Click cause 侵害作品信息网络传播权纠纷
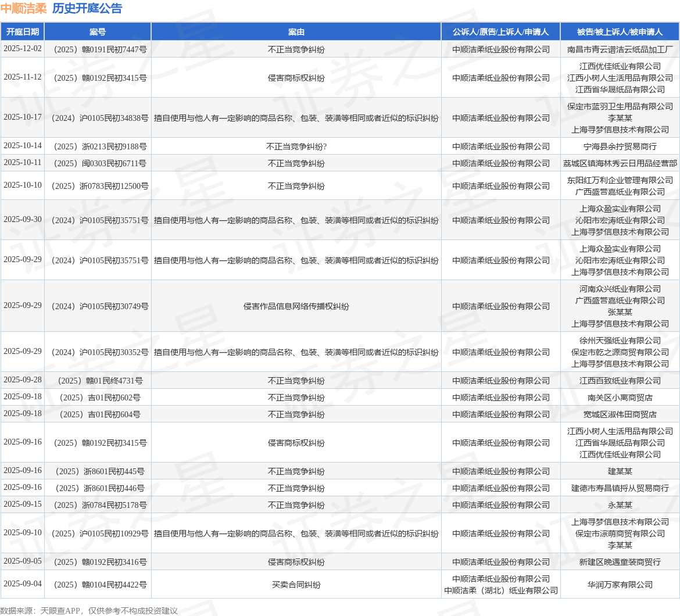Image resolution: width=680 pixels, height=616 pixels. tap(296, 306)
